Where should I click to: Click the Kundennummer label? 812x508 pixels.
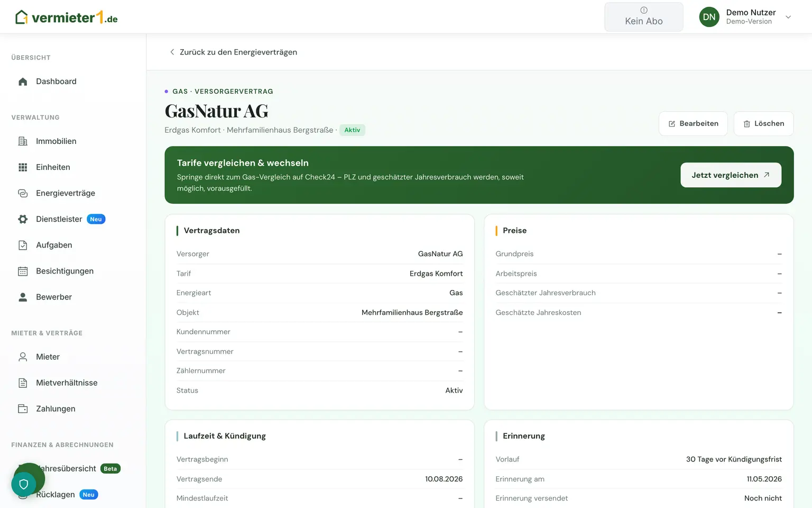coord(204,332)
